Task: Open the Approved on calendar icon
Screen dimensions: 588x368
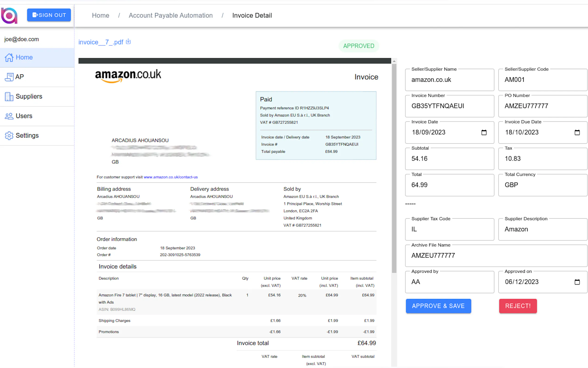Action: [x=577, y=282]
